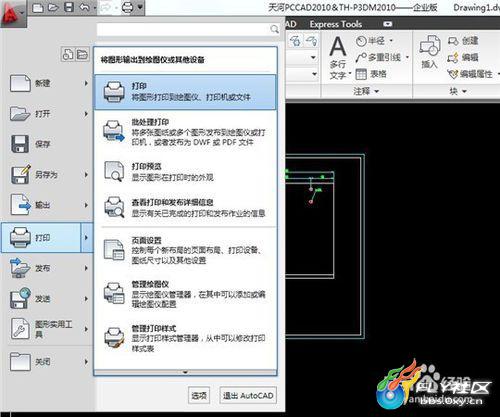This screenshot has width=500, height=417.
Task: Click the Save floppy icon in quick access toolbar
Action: [69, 8]
